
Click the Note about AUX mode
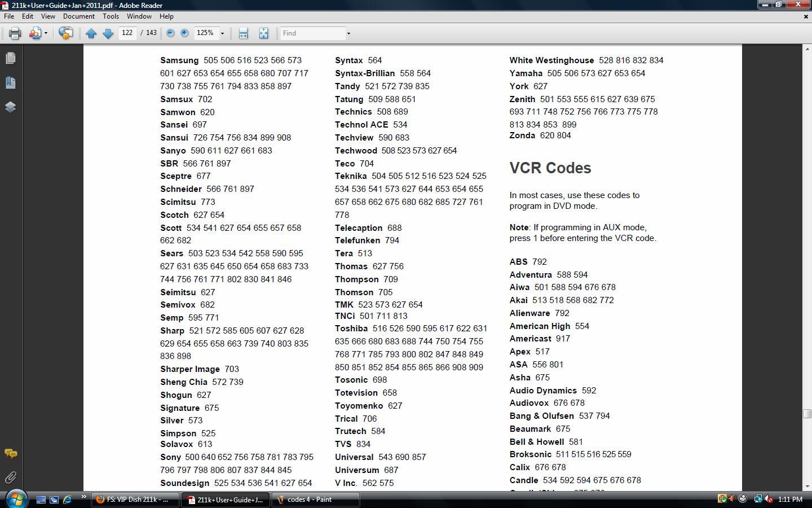(583, 233)
